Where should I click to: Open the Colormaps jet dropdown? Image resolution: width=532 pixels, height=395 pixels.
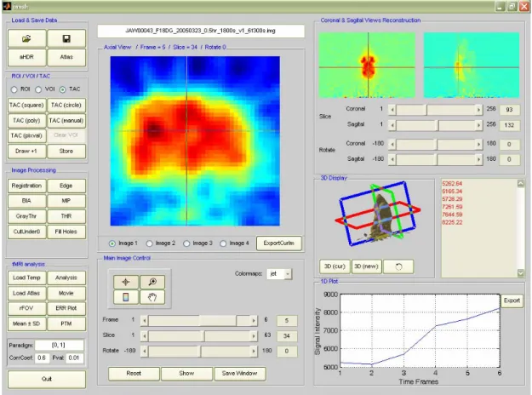[x=279, y=274]
